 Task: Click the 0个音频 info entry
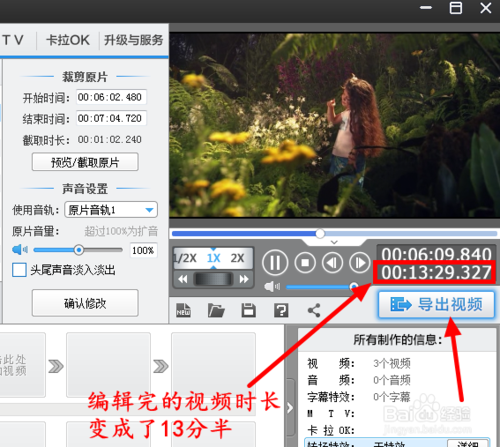pyautogui.click(x=392, y=380)
